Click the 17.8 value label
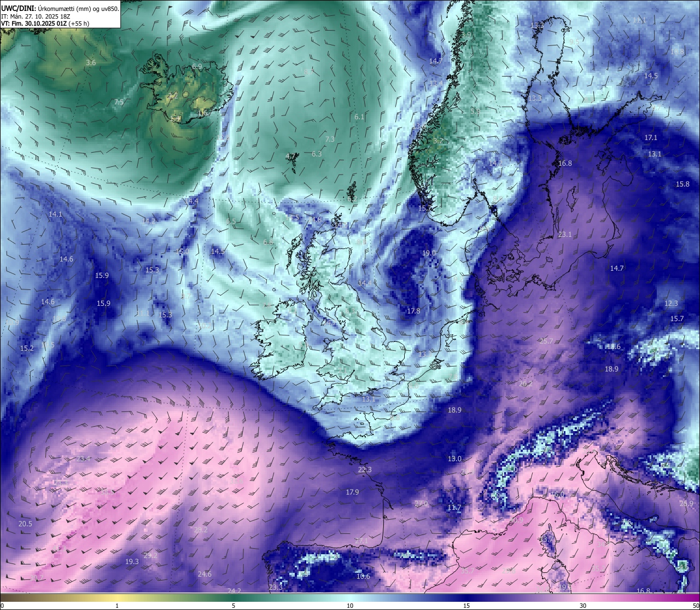 pyautogui.click(x=413, y=311)
